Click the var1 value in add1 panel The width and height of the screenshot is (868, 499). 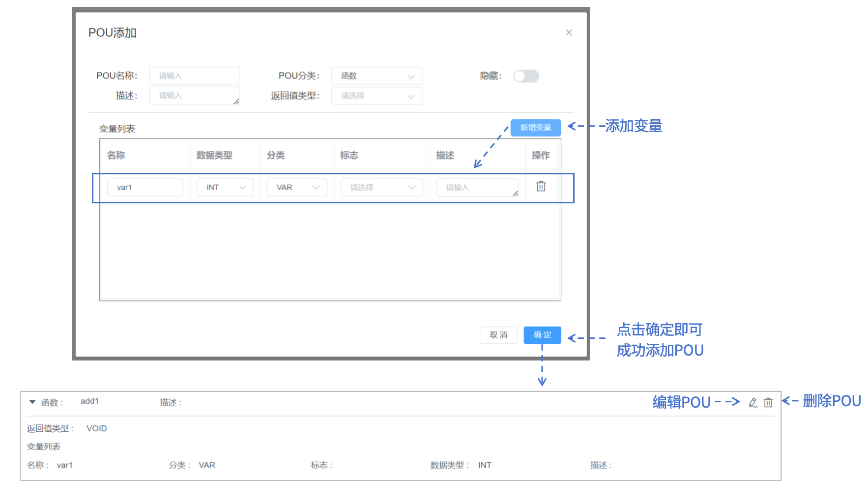(64, 465)
